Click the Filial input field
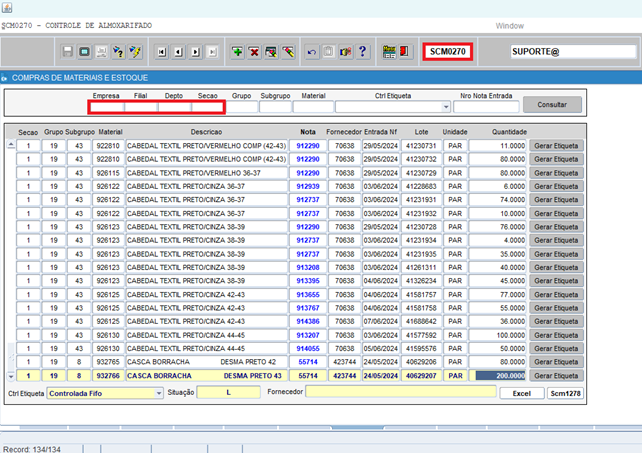 (141, 107)
